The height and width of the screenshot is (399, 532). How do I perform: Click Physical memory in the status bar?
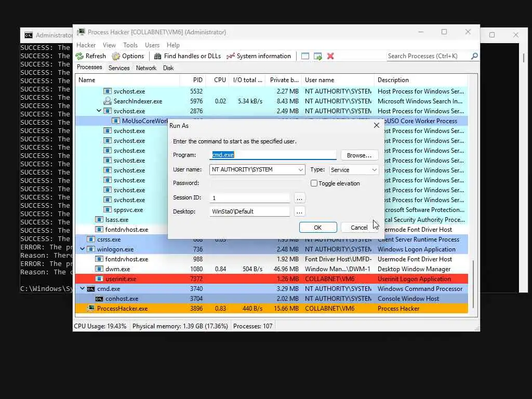pos(180,326)
